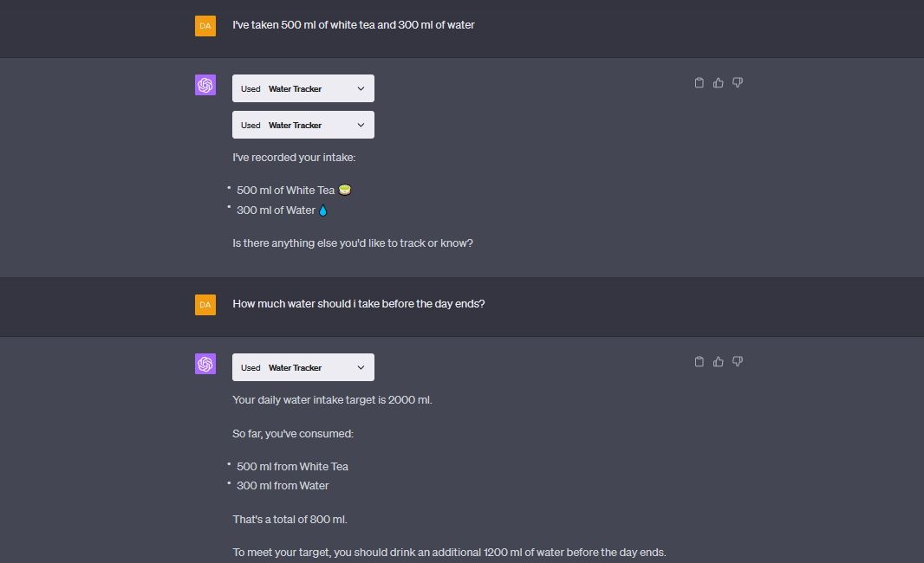Click the "500 ml of White Tea" bullet item
The height and width of the screenshot is (563, 924).
tap(286, 190)
